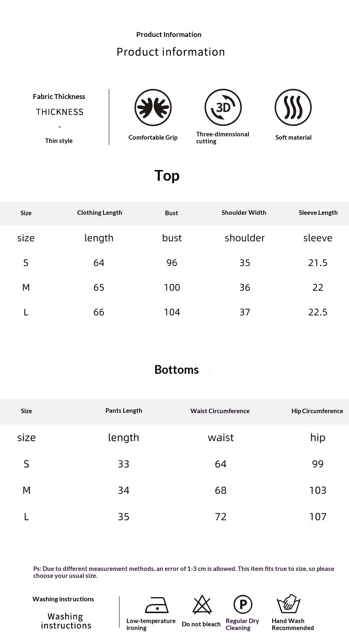349x644 pixels.
Task: Click the Ps measurement error note
Action: (x=184, y=572)
